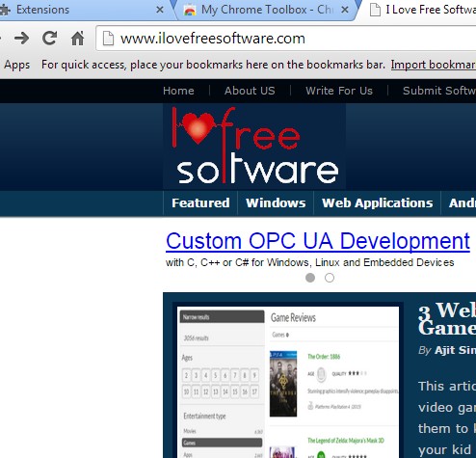Select second empty ad carousel dot

pos(330,278)
